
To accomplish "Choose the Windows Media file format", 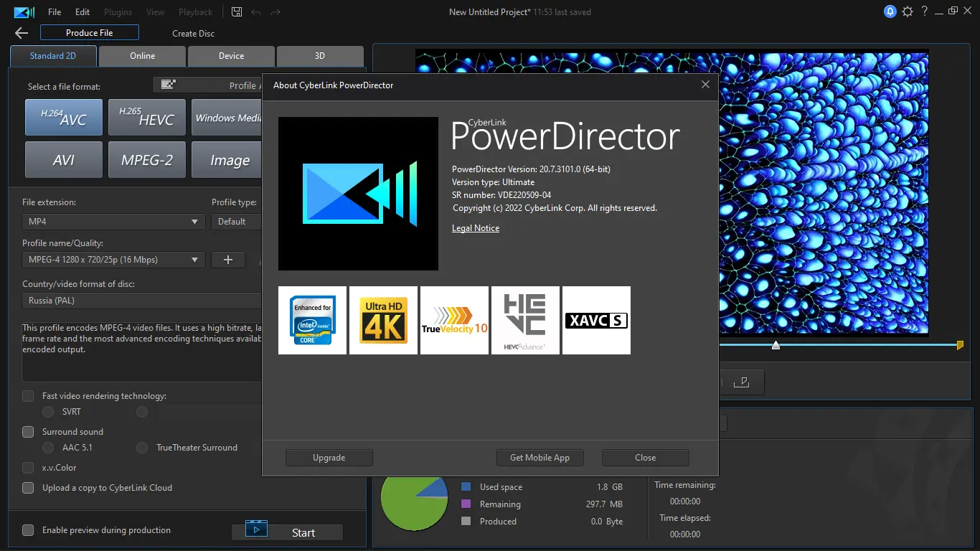I will (x=227, y=117).
